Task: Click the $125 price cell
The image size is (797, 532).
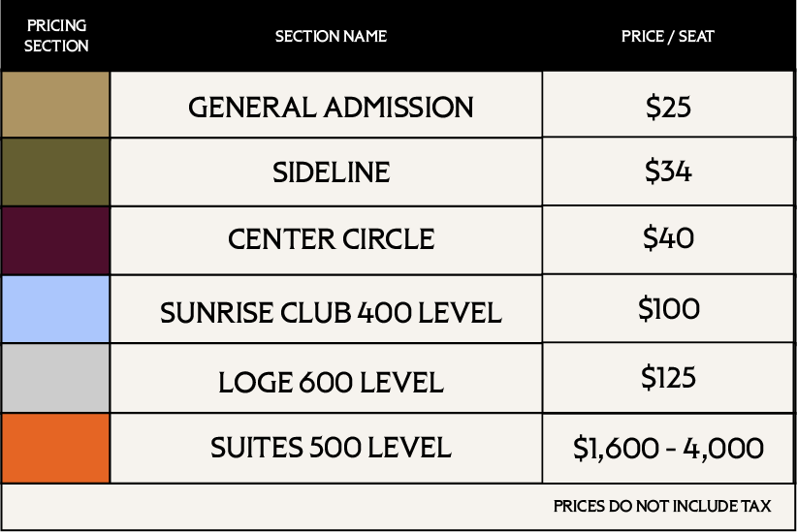Action: 668,378
